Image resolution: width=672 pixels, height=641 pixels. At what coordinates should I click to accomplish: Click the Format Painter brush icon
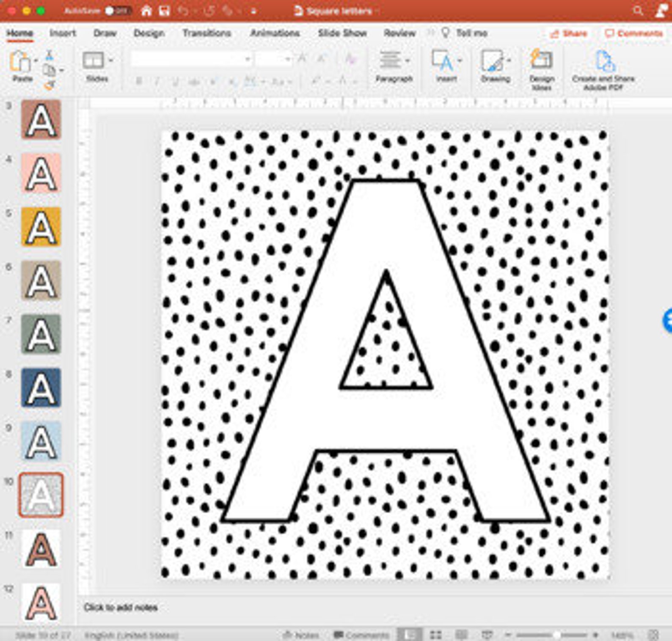pos(49,85)
